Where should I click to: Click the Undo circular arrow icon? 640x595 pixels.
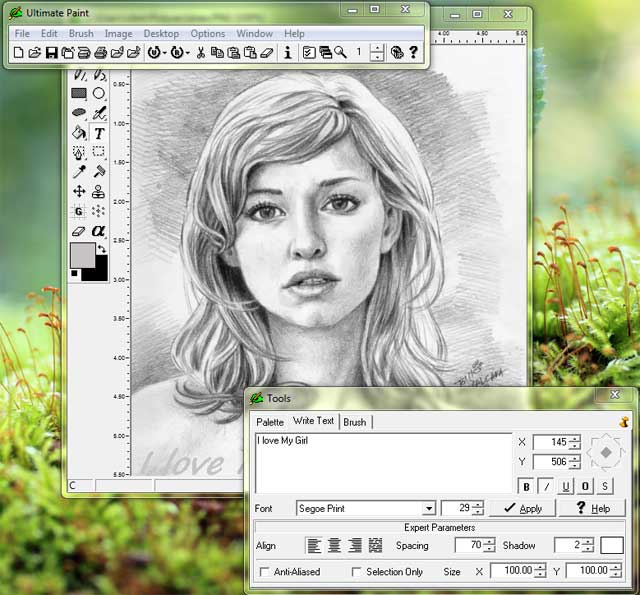tap(153, 52)
